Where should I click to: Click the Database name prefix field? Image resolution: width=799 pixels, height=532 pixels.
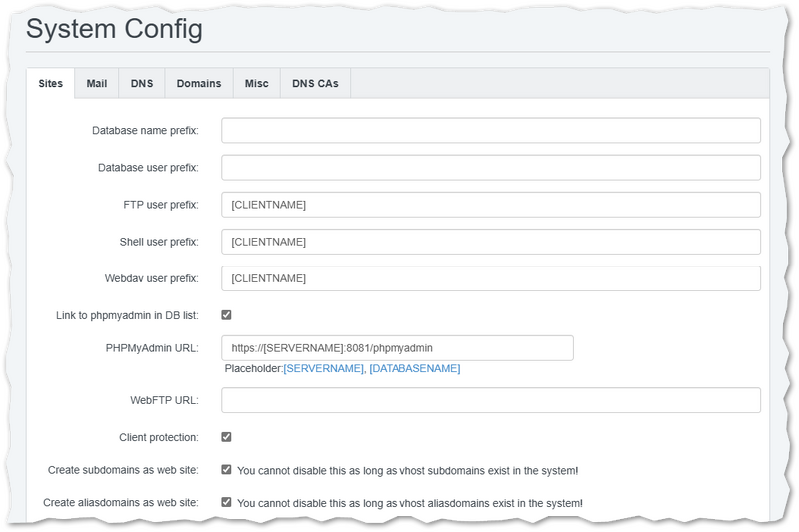490,131
